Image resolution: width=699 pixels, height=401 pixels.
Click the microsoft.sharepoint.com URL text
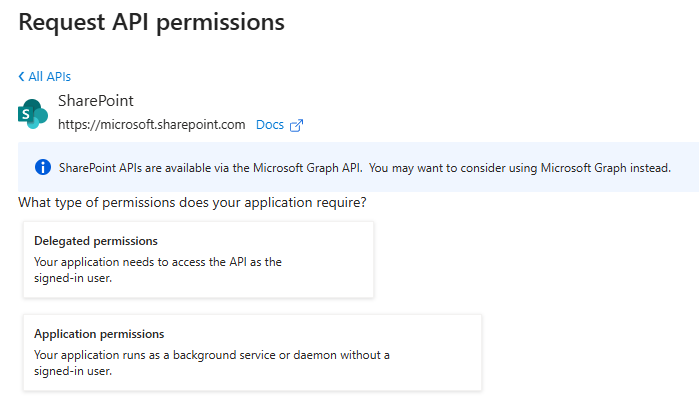coord(151,125)
